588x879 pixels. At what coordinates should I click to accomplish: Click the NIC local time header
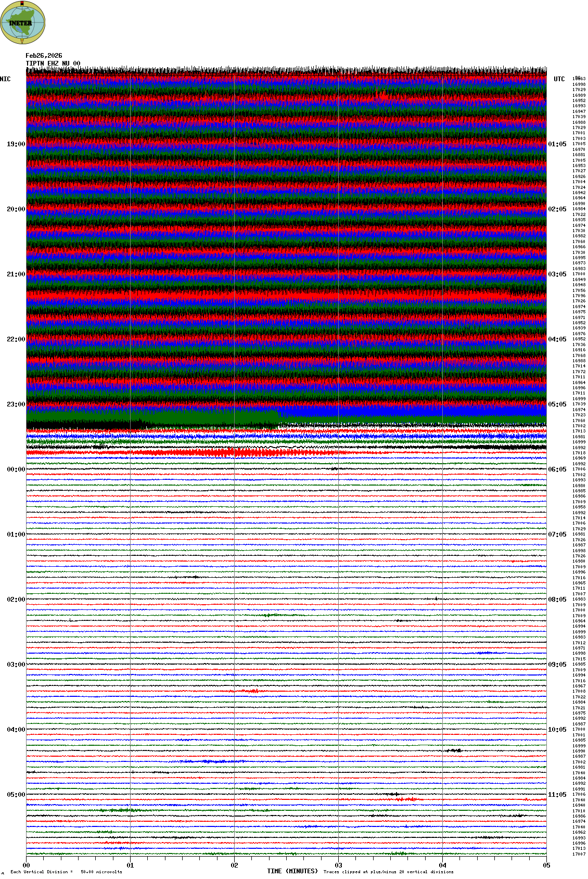click(5, 79)
